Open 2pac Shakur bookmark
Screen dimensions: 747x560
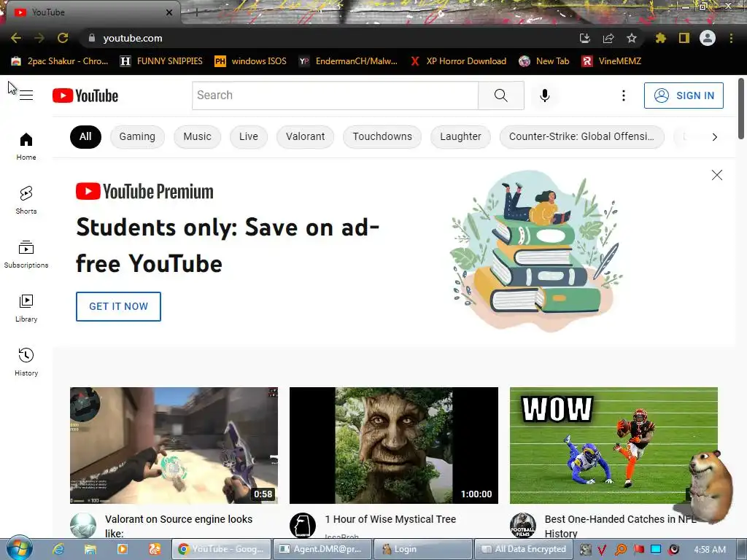pyautogui.click(x=60, y=61)
